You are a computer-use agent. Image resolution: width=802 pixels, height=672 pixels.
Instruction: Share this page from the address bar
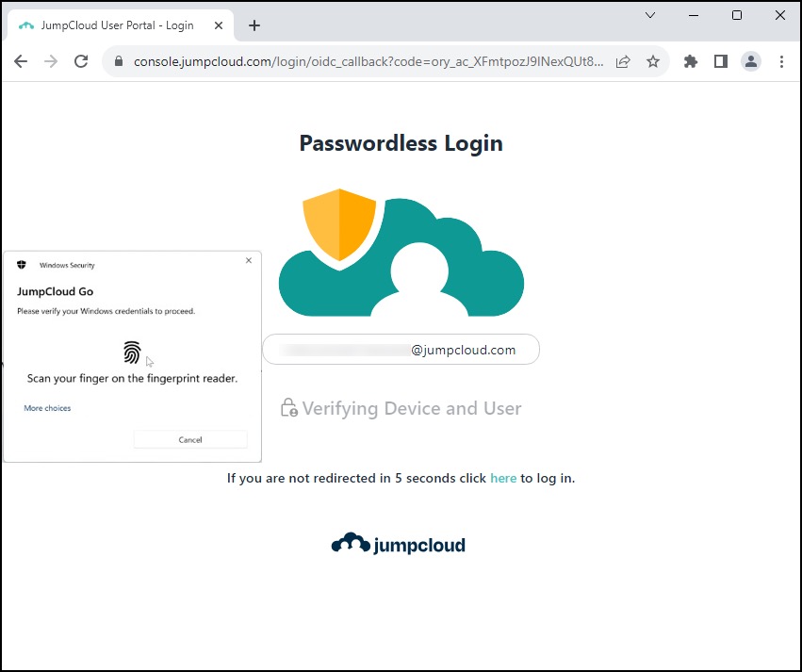[623, 61]
